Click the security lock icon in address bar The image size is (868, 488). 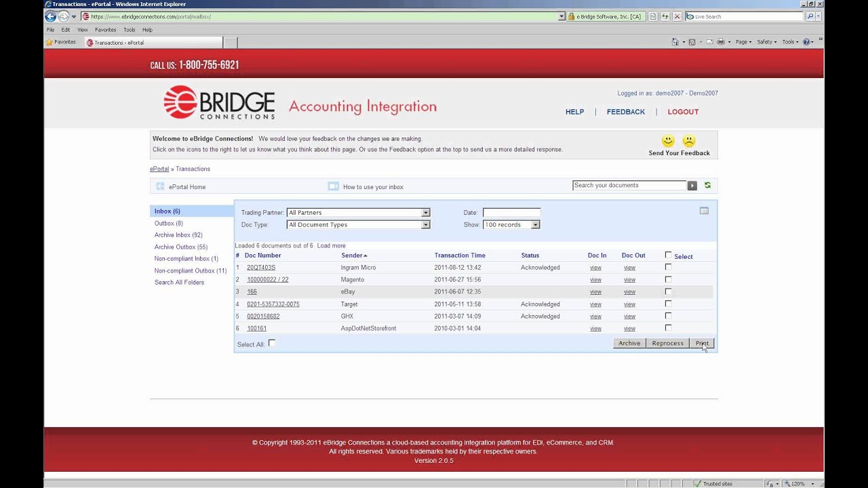[571, 16]
